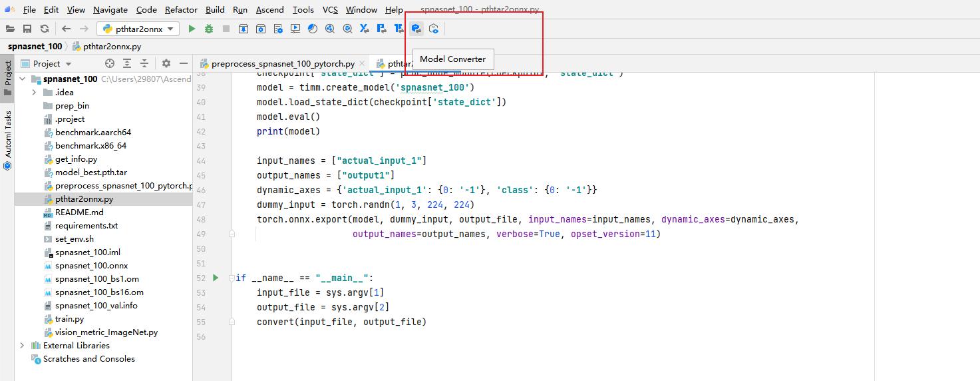Screen dimensions: 980x381
Task: Collapse the spnasnet_100 root folder arrow
Action: click(x=22, y=79)
